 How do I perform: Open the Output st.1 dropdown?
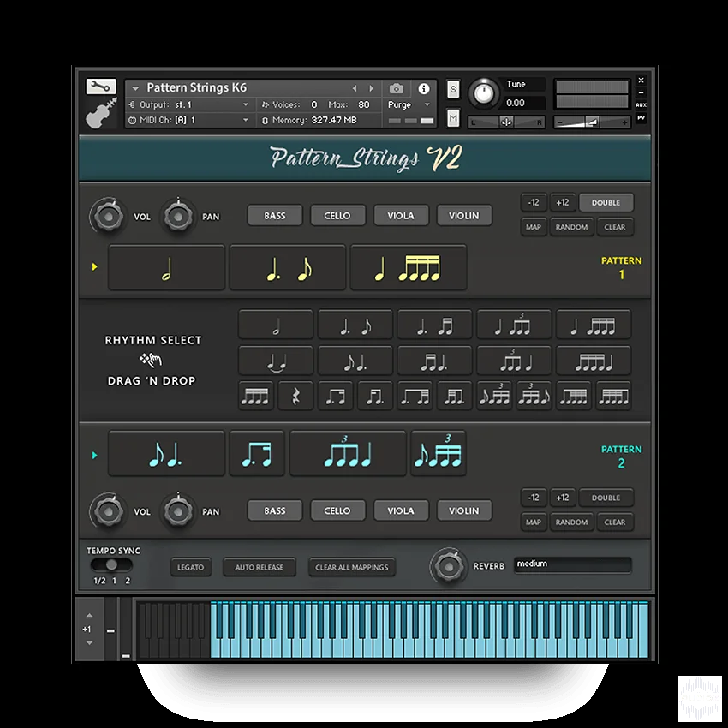[x=190, y=105]
